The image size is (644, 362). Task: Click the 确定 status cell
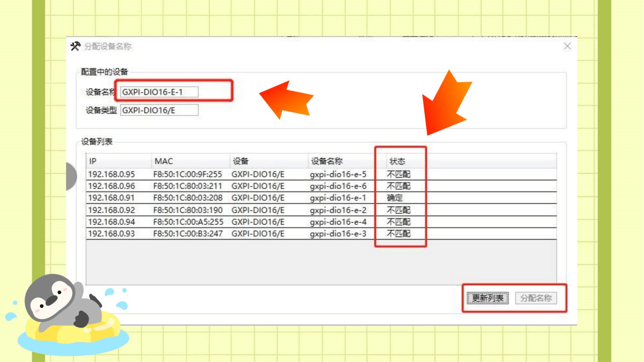[395, 198]
